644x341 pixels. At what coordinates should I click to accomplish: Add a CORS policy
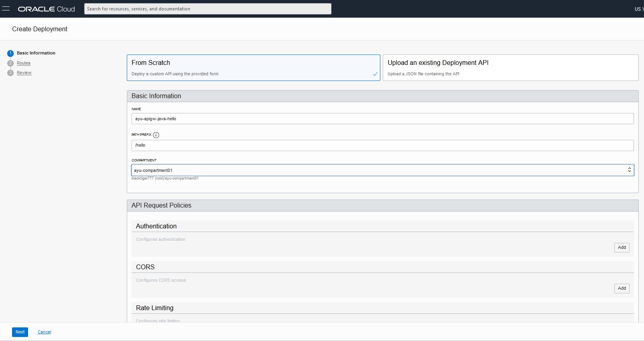pyautogui.click(x=622, y=289)
